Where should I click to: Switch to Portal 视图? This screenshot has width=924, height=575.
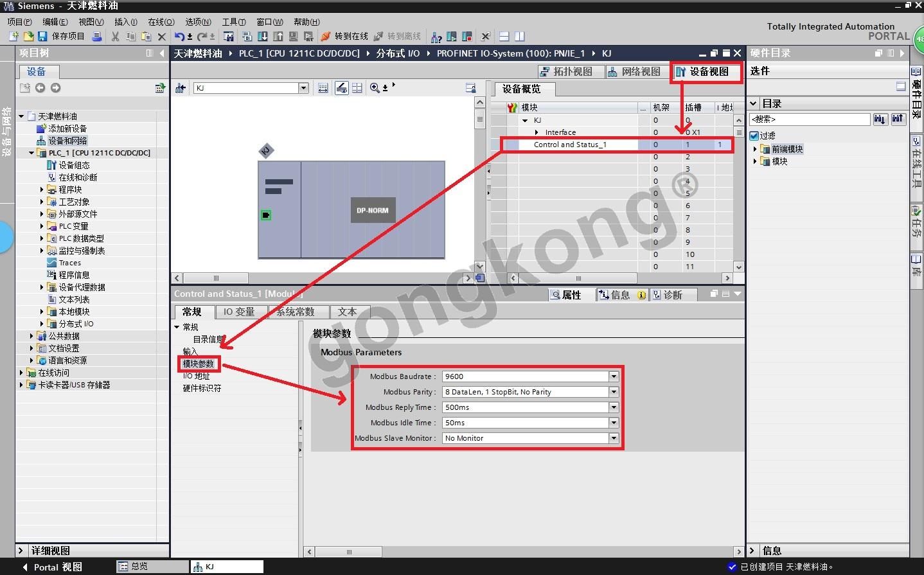[52, 567]
